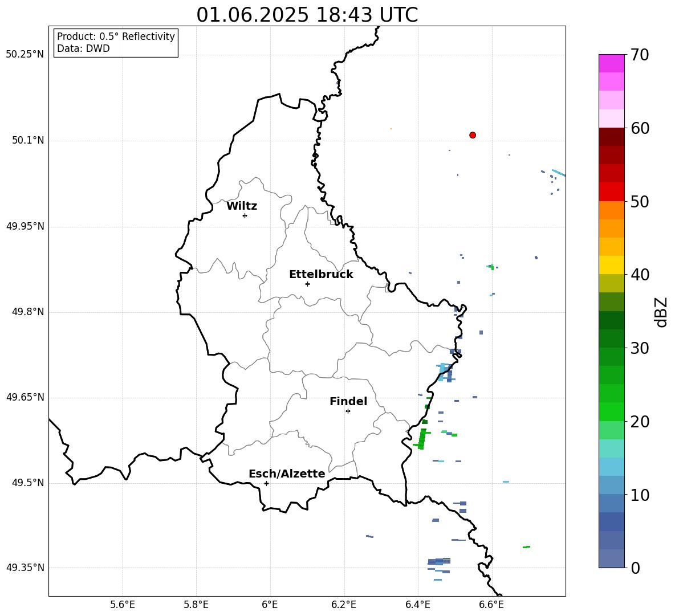The image size is (675, 616).
Task: Click the longitude label 5.8°E
Action: click(196, 605)
